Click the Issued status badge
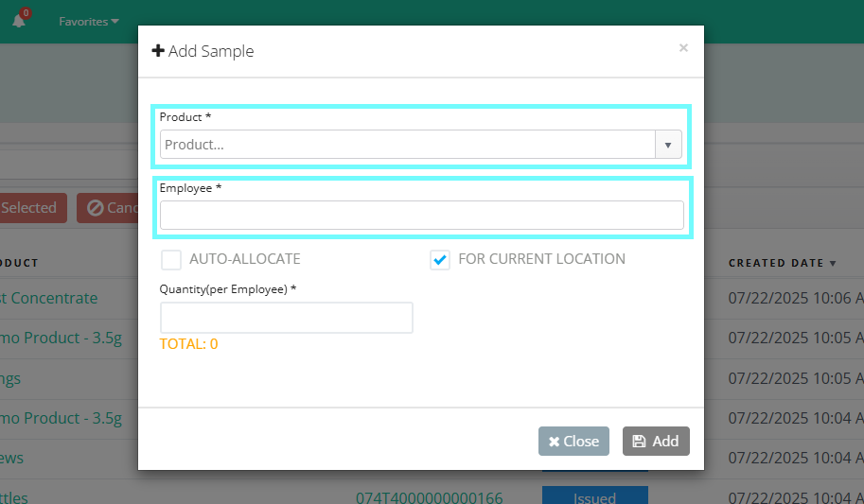 [x=594, y=495]
